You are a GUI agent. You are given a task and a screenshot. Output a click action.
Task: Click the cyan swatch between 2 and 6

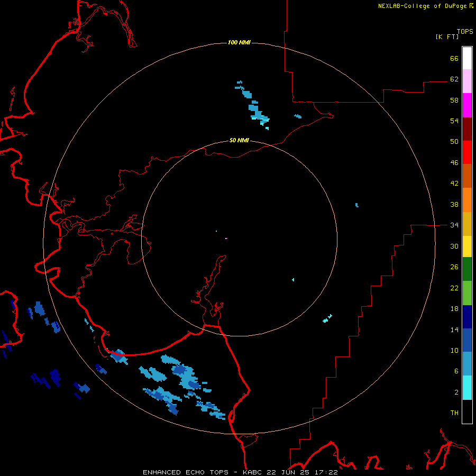[467, 388]
